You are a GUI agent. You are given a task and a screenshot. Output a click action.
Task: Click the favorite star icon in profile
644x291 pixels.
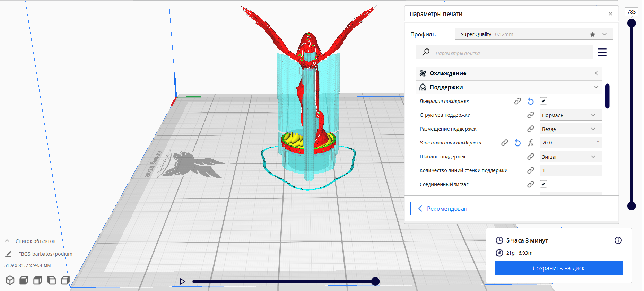click(593, 34)
